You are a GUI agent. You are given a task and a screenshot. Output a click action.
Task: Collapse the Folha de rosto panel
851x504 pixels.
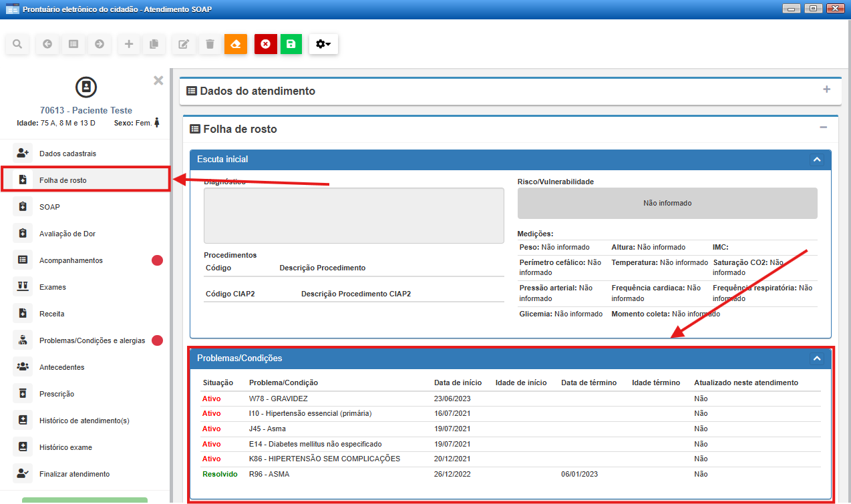(x=824, y=128)
